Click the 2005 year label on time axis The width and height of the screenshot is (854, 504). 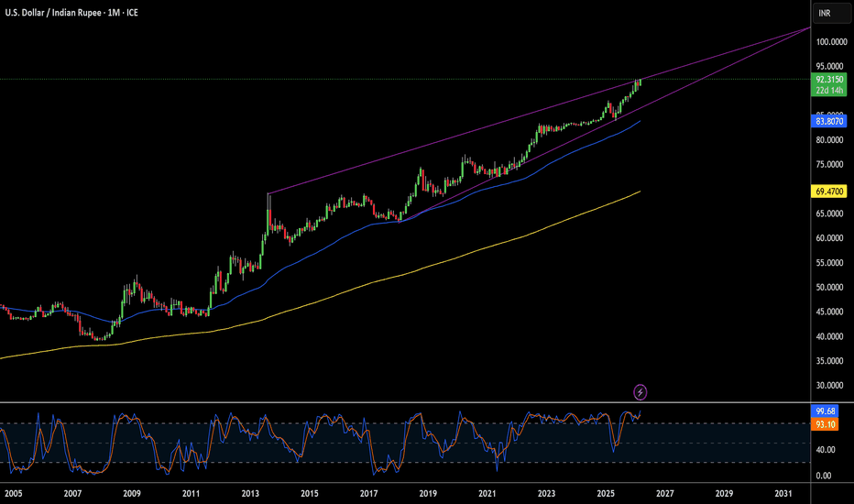point(14,494)
